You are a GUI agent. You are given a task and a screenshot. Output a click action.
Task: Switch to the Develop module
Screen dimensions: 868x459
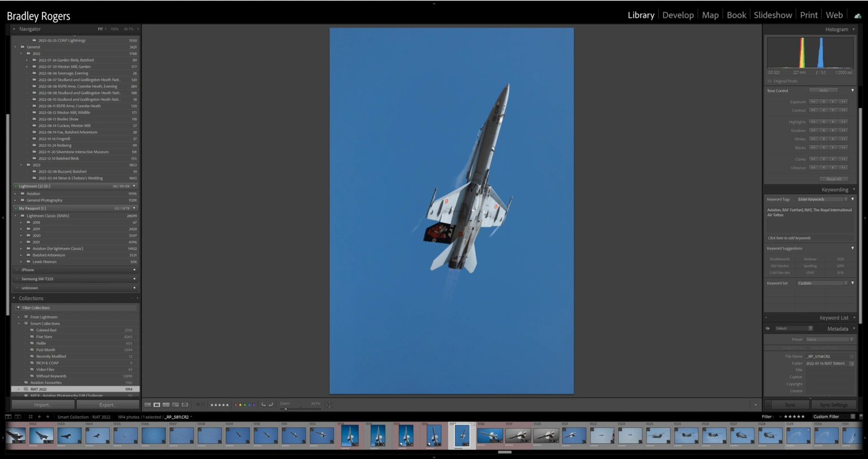(678, 15)
